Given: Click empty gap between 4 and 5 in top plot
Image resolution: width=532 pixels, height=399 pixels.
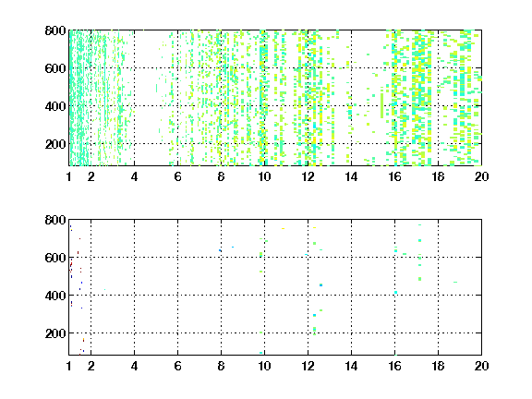Looking at the screenshot, I should click(x=145, y=98).
